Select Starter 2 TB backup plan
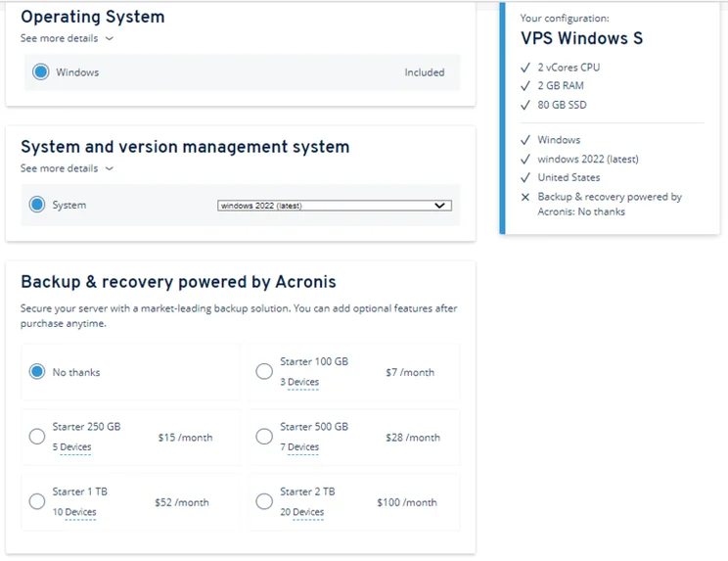 point(264,501)
